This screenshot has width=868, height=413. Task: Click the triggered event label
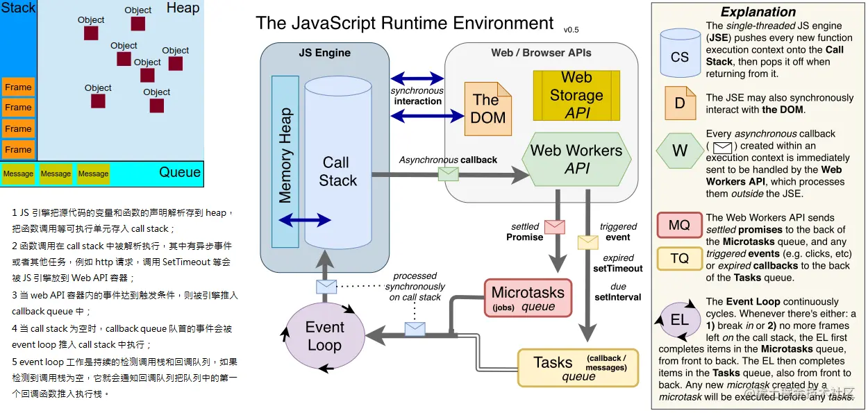click(x=618, y=232)
